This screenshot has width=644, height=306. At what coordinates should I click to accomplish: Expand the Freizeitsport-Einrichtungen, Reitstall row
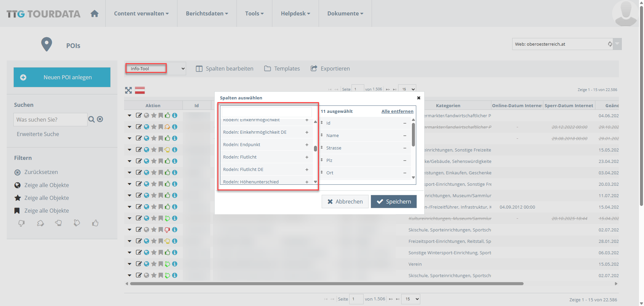[x=129, y=241]
